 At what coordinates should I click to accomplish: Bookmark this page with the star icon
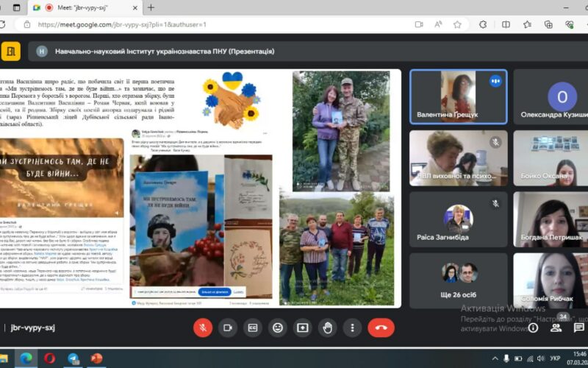tap(457, 24)
